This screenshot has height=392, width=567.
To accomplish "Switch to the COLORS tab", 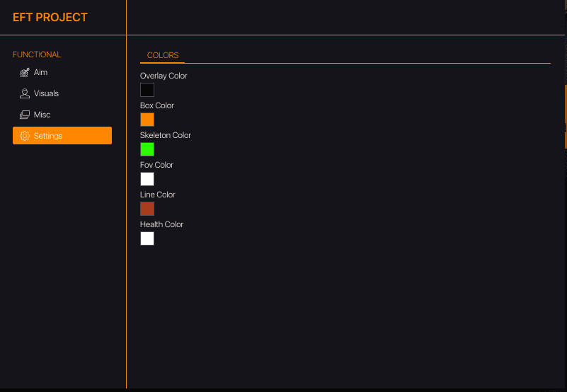I will tap(163, 55).
